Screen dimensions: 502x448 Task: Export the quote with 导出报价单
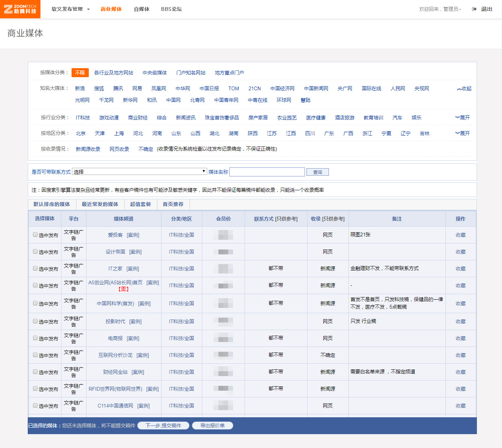pos(212,426)
